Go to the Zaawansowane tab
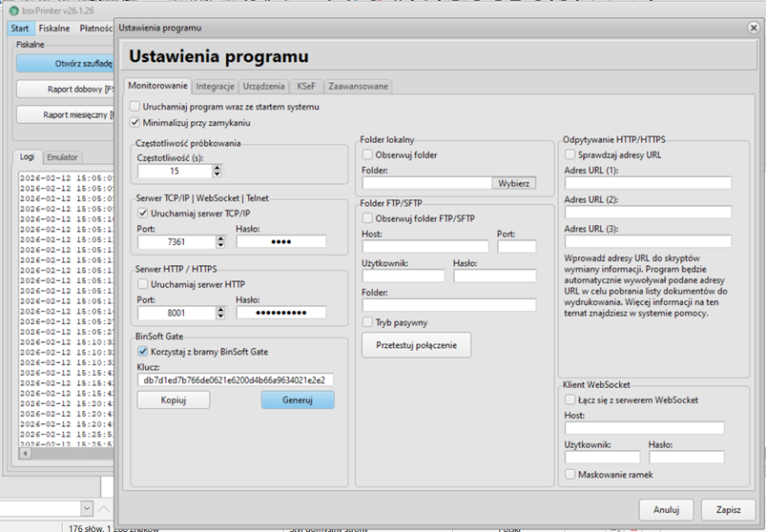 359,86
